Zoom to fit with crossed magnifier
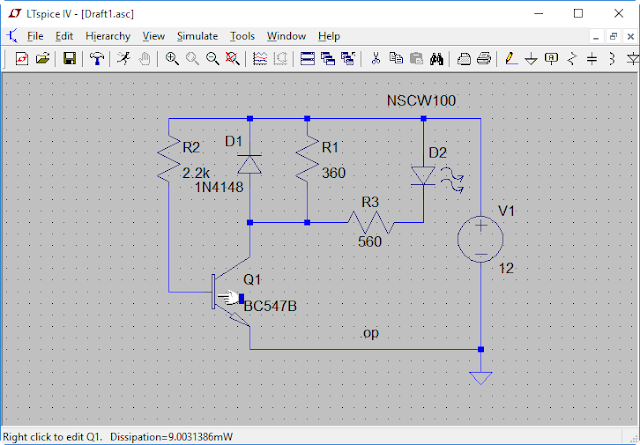The height and width of the screenshot is (445, 640). tap(232, 59)
